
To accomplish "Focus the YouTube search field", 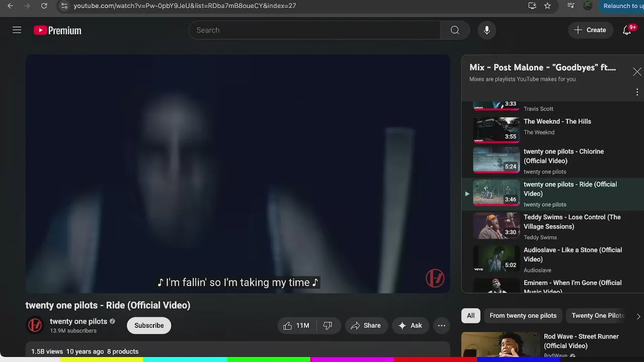I will (314, 30).
